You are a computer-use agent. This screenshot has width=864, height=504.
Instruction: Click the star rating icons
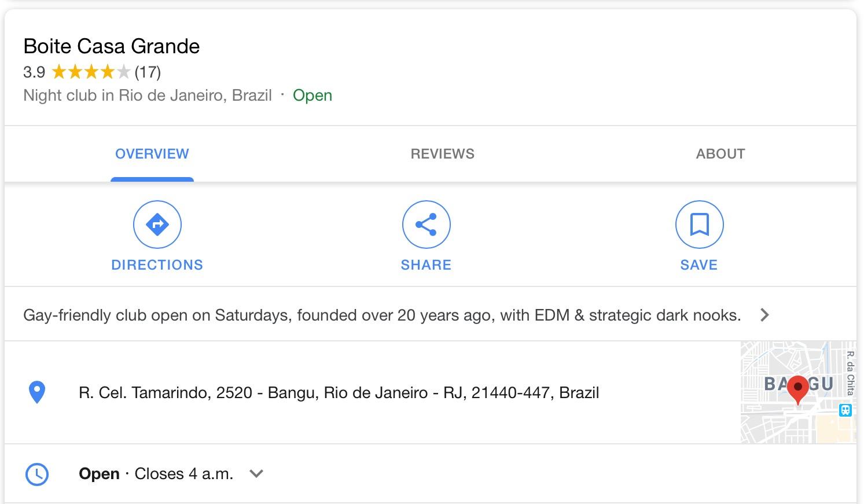(x=91, y=72)
